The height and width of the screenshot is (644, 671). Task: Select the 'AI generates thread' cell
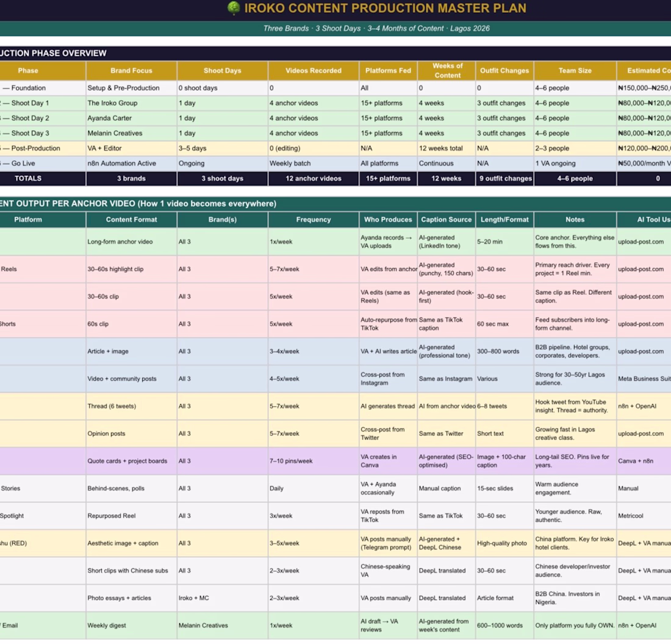click(388, 407)
